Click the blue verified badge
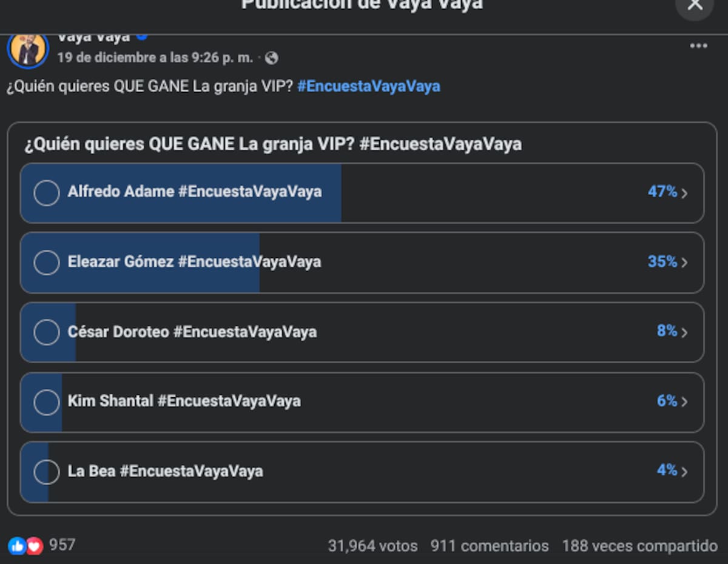728x564 pixels. tap(142, 36)
